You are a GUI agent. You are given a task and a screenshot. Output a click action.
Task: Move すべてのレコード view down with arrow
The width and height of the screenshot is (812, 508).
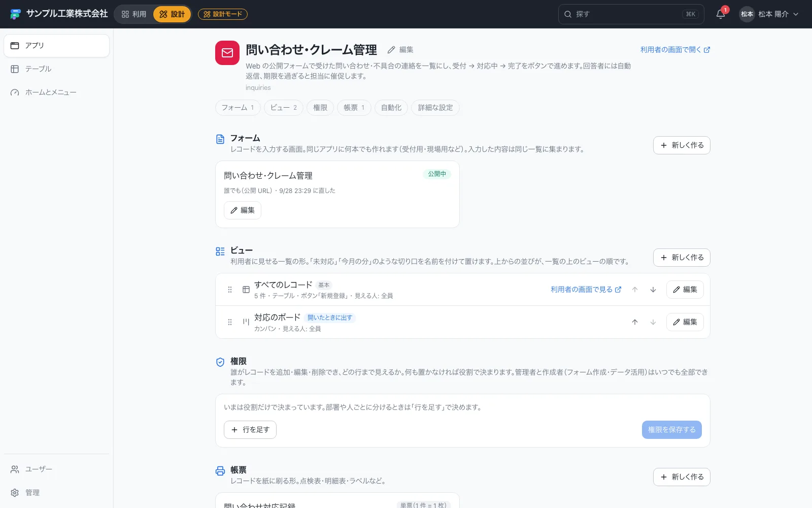pyautogui.click(x=653, y=290)
